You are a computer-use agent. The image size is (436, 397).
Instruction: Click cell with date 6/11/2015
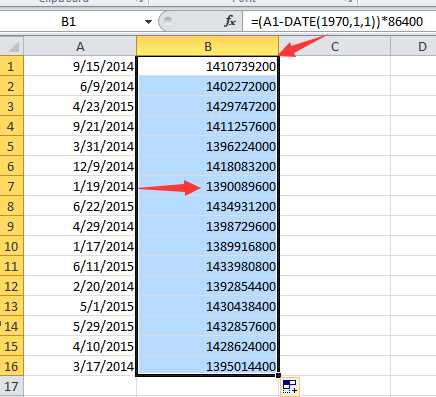pos(80,266)
